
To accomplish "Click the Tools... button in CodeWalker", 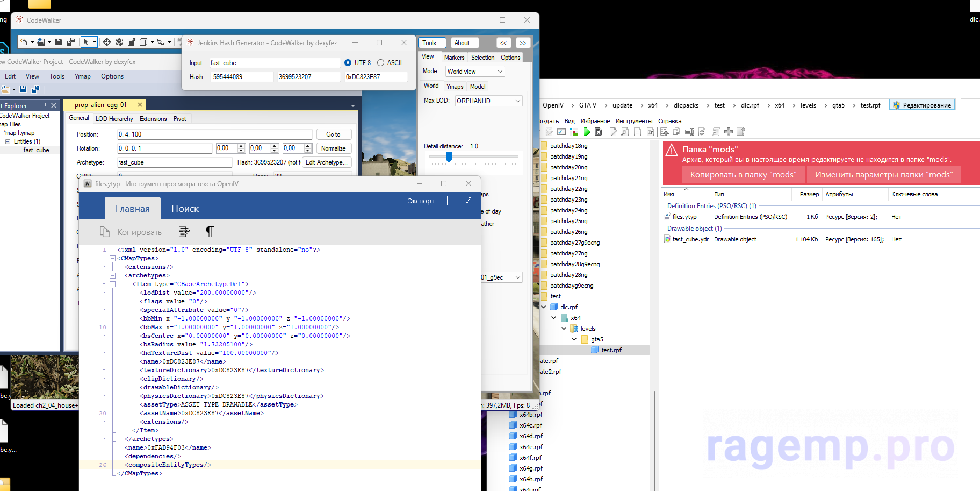I will pyautogui.click(x=431, y=43).
